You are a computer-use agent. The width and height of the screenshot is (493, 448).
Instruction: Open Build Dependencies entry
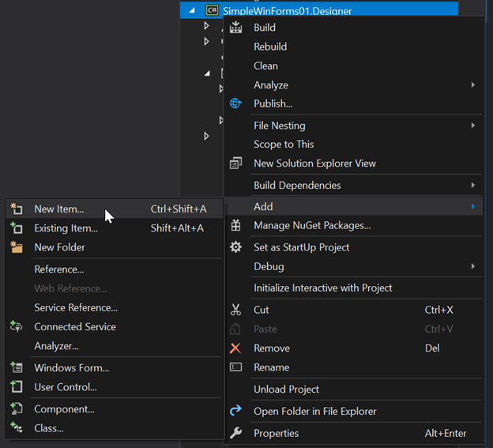[x=354, y=185]
